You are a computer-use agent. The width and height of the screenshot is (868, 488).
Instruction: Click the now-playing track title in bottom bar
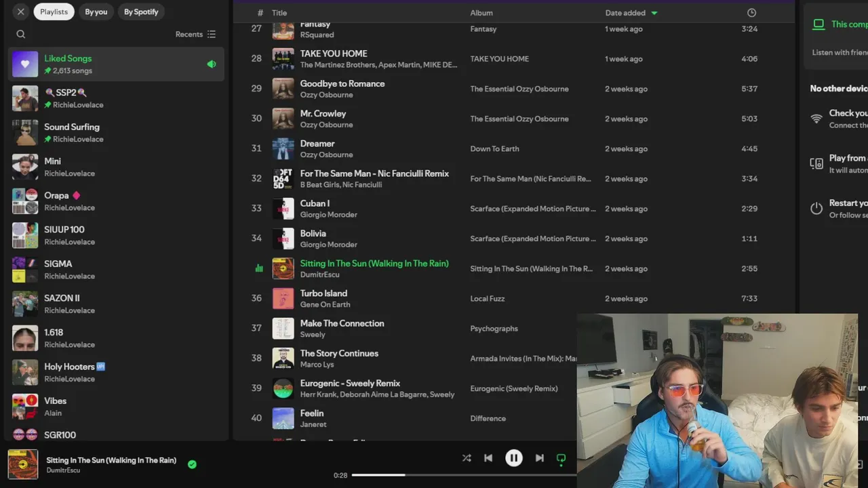pos(111,460)
